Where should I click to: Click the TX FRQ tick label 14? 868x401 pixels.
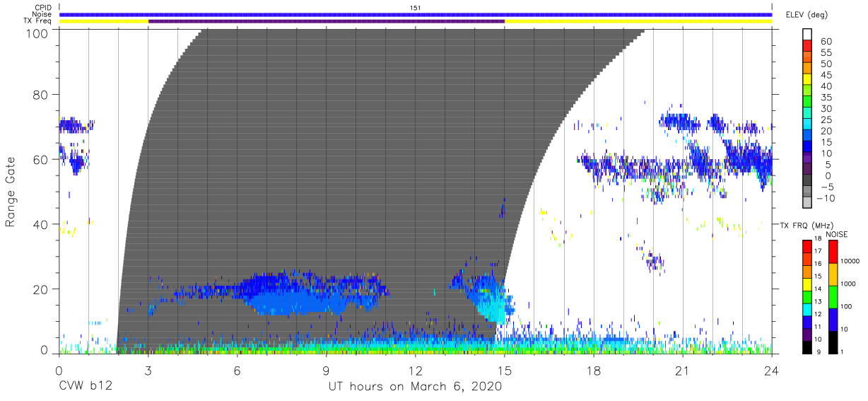(819, 290)
